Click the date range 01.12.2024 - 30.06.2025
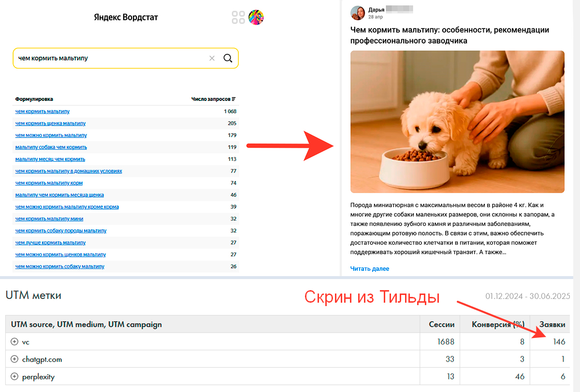 (x=527, y=296)
